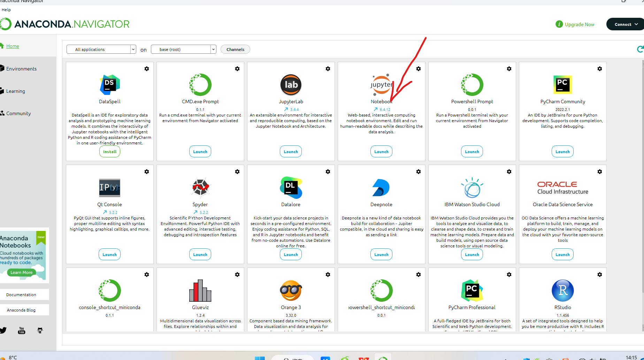Click the Qt Console IPython icon

click(110, 187)
